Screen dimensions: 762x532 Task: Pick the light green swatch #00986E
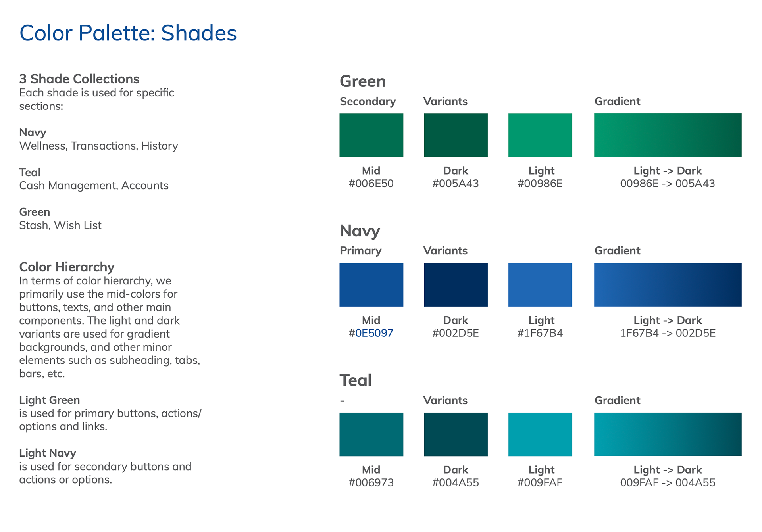[x=540, y=135]
